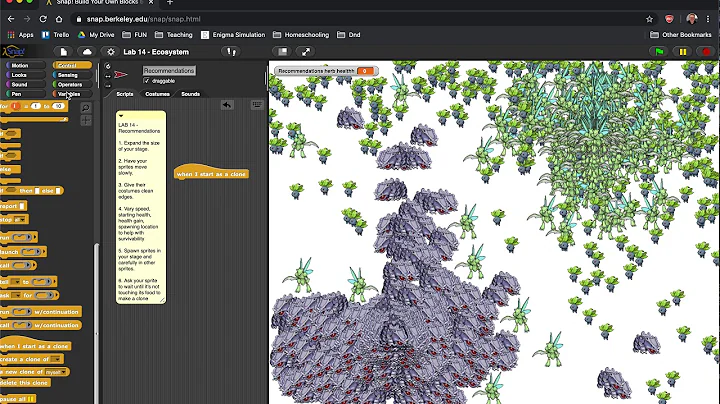Screen dimensions: 720x404
Task: Toggle the stage size button
Action: click(x=282, y=51)
